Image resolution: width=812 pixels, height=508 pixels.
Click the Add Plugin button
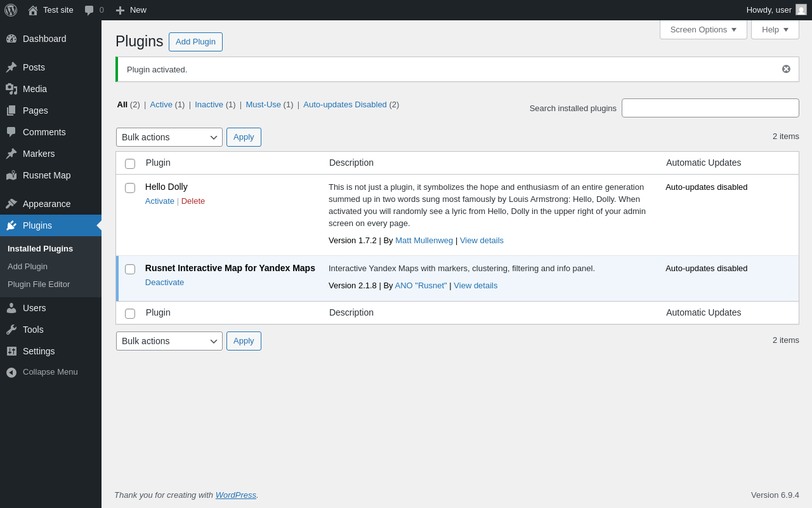[x=195, y=42]
